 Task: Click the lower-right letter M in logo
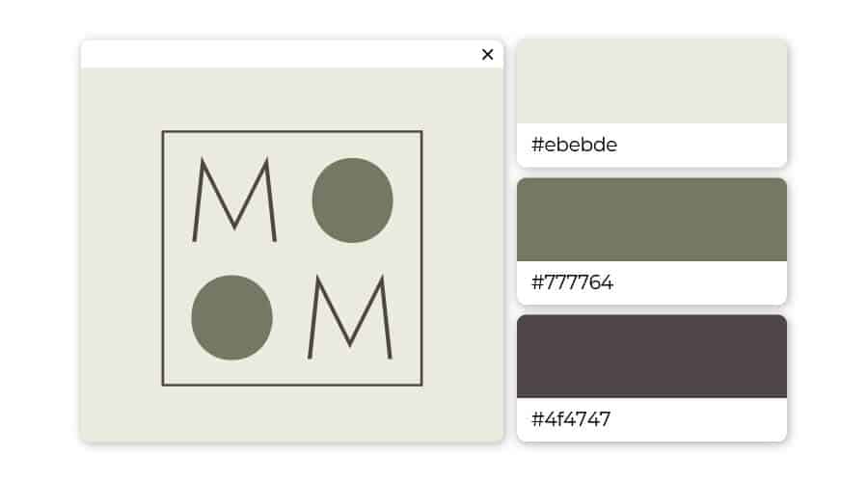[349, 318]
